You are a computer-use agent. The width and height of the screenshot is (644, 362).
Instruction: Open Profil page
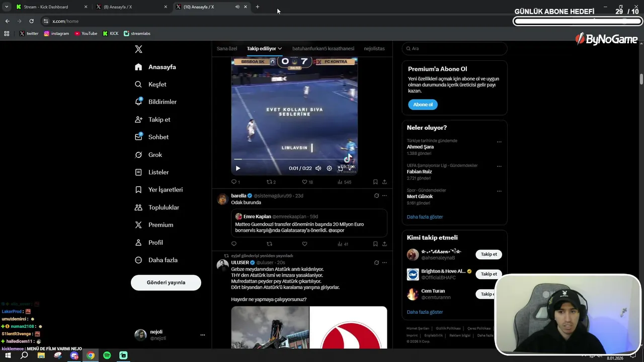pos(148,242)
